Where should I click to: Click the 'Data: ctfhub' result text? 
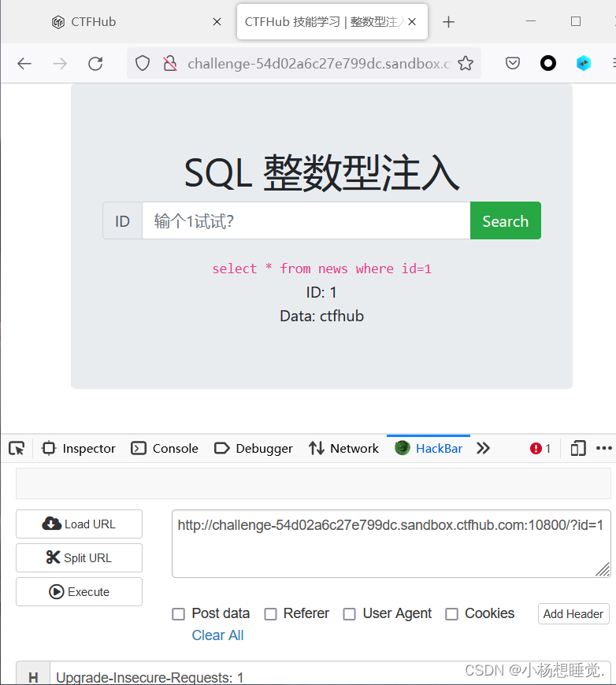click(x=321, y=316)
